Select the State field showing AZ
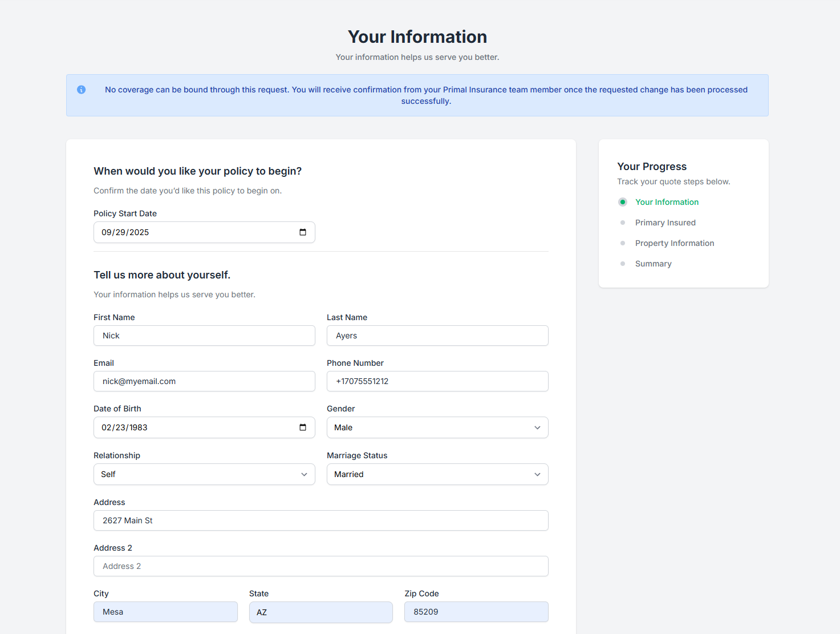The height and width of the screenshot is (634, 840). (320, 612)
